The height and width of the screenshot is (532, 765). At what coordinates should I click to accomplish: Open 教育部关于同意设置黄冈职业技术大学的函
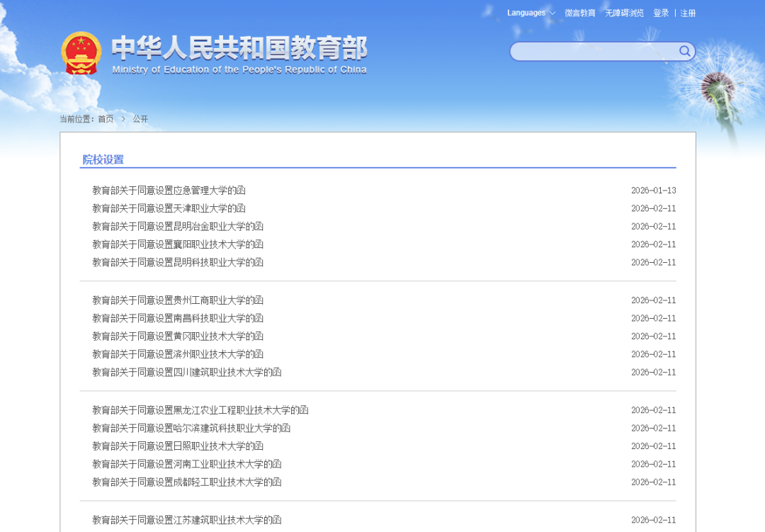pos(178,336)
